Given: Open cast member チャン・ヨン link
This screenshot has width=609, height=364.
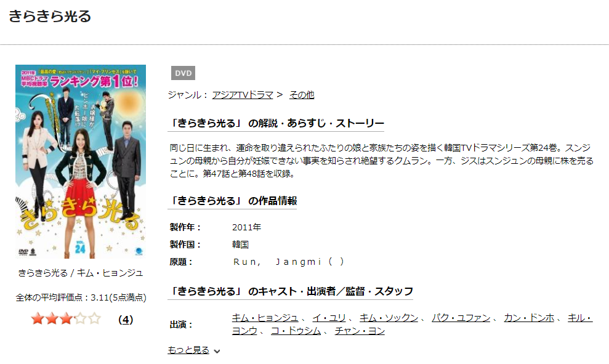Looking at the screenshot, I should tap(360, 331).
